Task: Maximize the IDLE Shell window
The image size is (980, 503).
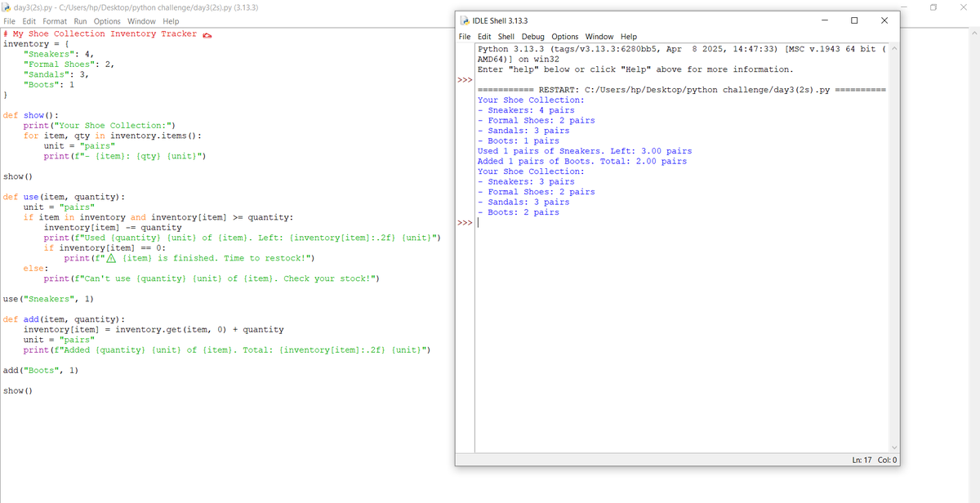Action: click(854, 20)
